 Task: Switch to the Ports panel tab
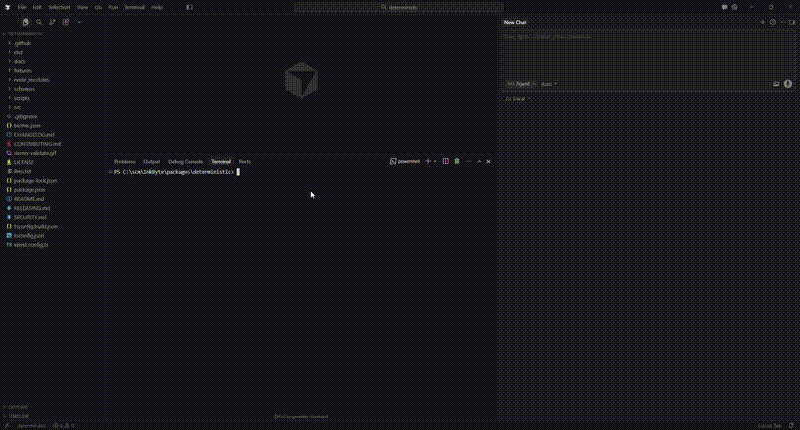[245, 162]
